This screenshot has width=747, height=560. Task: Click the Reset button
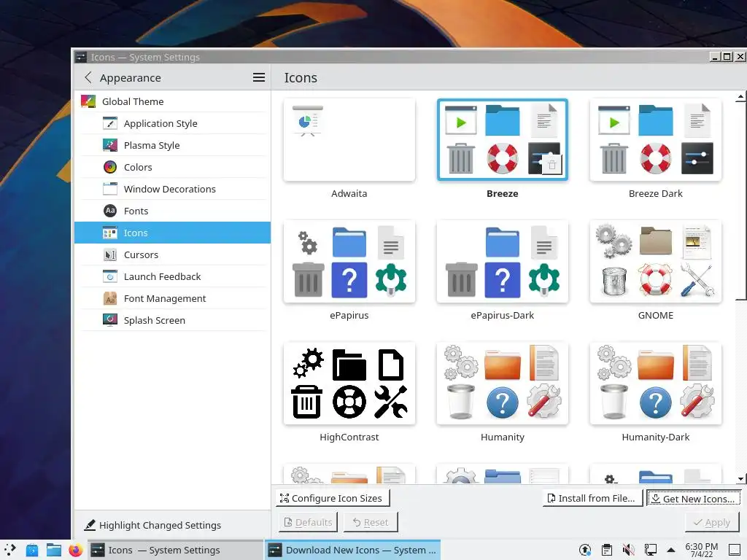point(371,522)
